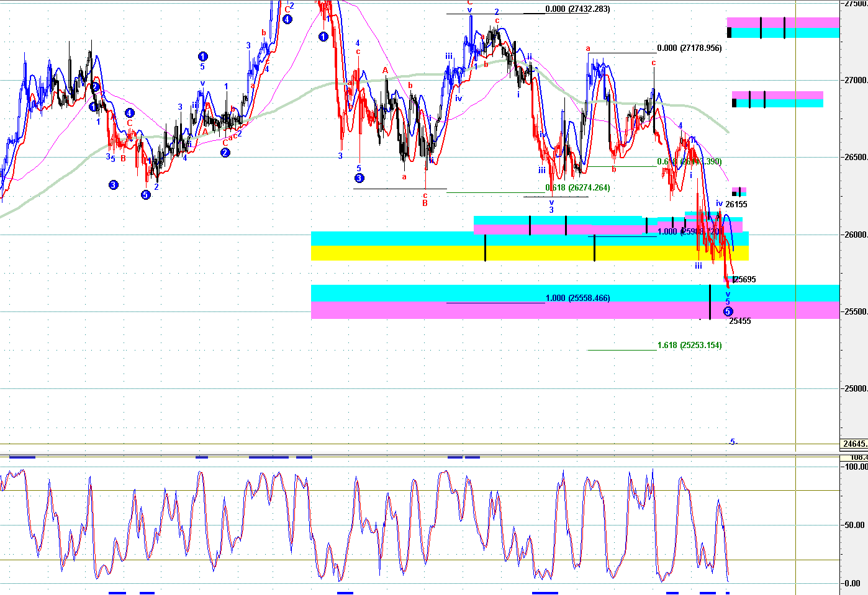
Task: Click the 25695 price label
Action: [x=744, y=280]
